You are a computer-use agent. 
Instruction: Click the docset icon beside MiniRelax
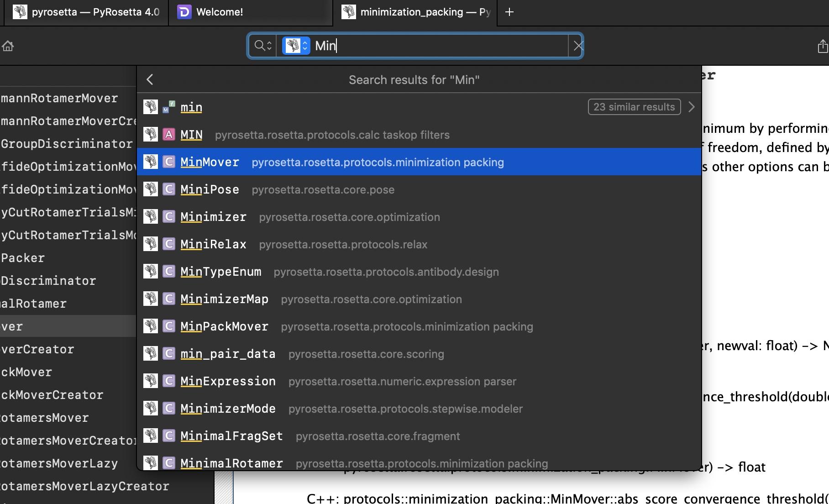[x=151, y=244]
